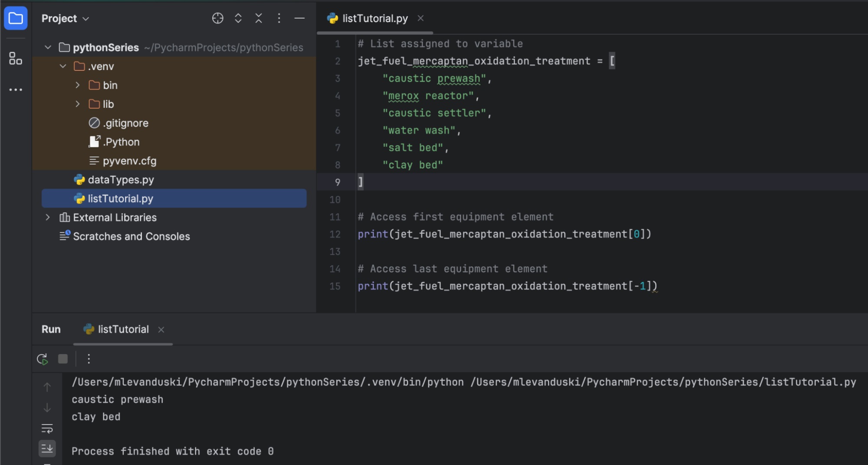Open the Project view dropdown
Image resolution: width=868 pixels, height=465 pixels.
click(x=65, y=18)
